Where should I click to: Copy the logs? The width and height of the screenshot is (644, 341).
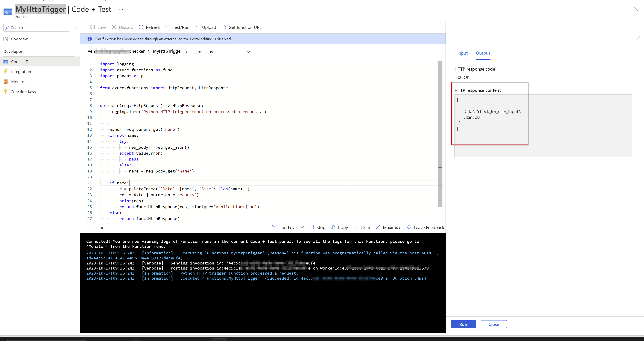pyautogui.click(x=339, y=227)
